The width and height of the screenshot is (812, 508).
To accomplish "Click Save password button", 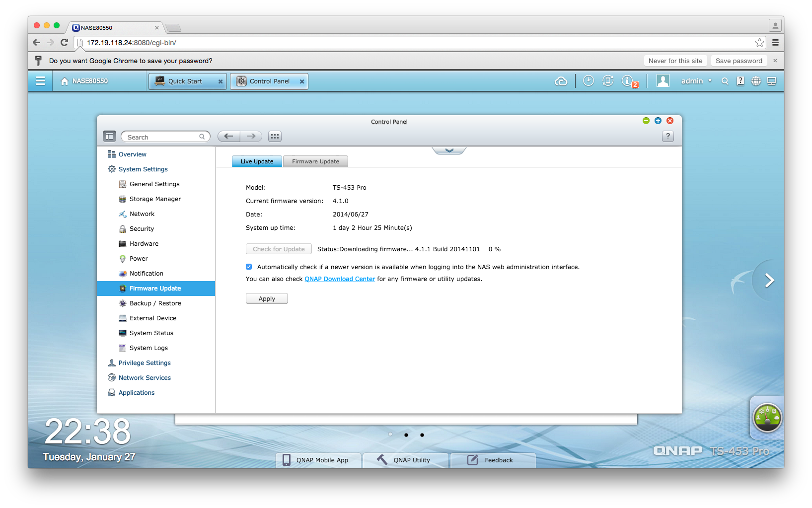I will click(739, 61).
